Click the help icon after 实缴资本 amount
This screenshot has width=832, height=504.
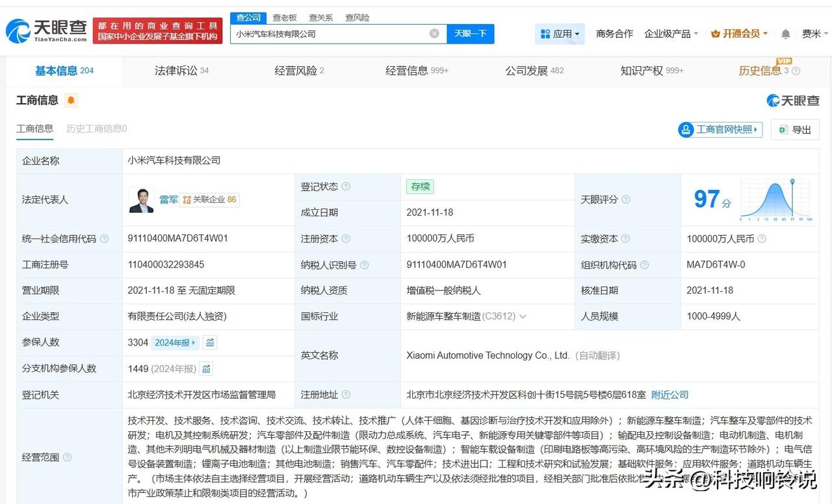(762, 239)
